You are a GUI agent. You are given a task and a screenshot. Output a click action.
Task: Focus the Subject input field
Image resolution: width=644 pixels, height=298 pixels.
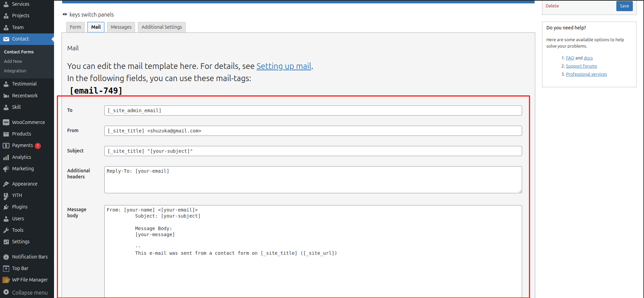[x=313, y=151]
